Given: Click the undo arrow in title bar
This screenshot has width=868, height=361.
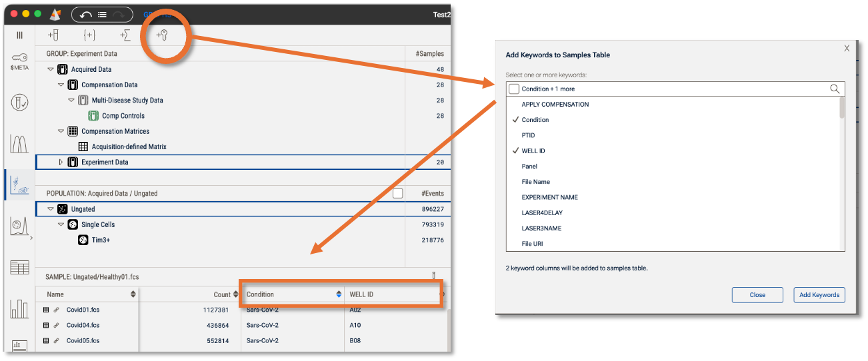Looking at the screenshot, I should pyautogui.click(x=86, y=14).
